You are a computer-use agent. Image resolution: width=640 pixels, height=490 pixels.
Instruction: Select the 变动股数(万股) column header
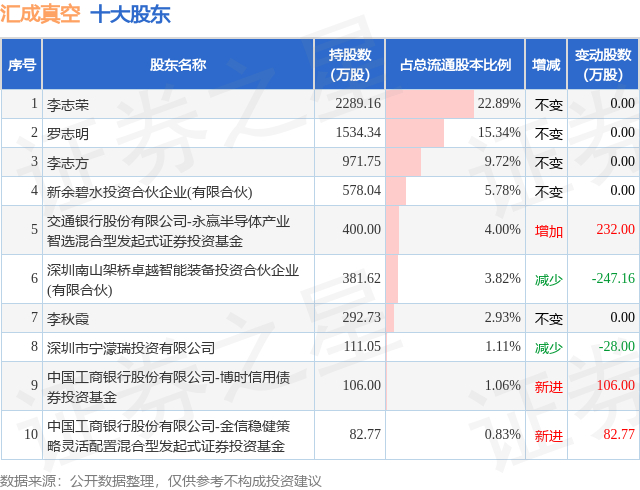coord(603,65)
